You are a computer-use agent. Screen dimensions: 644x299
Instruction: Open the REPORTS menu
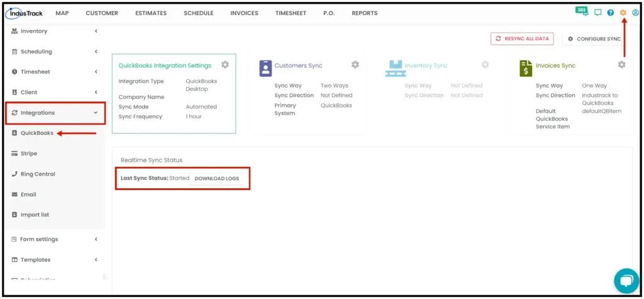pyautogui.click(x=364, y=13)
